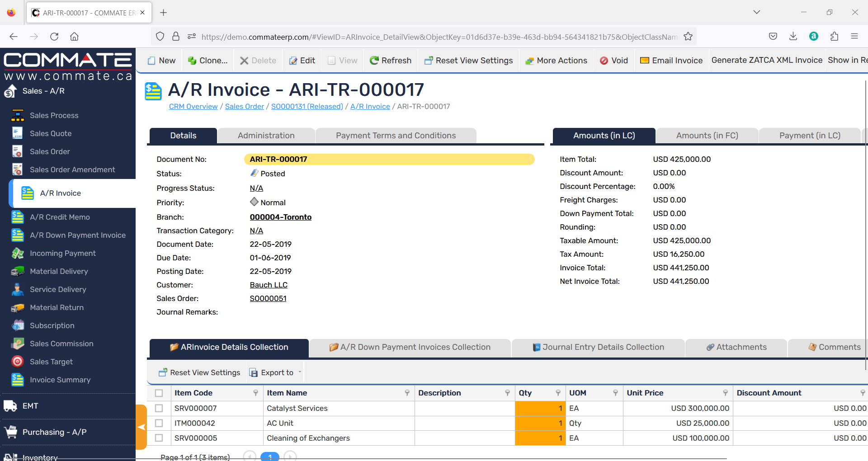Check the ITM000042 row checkbox
868x461 pixels.
point(159,423)
